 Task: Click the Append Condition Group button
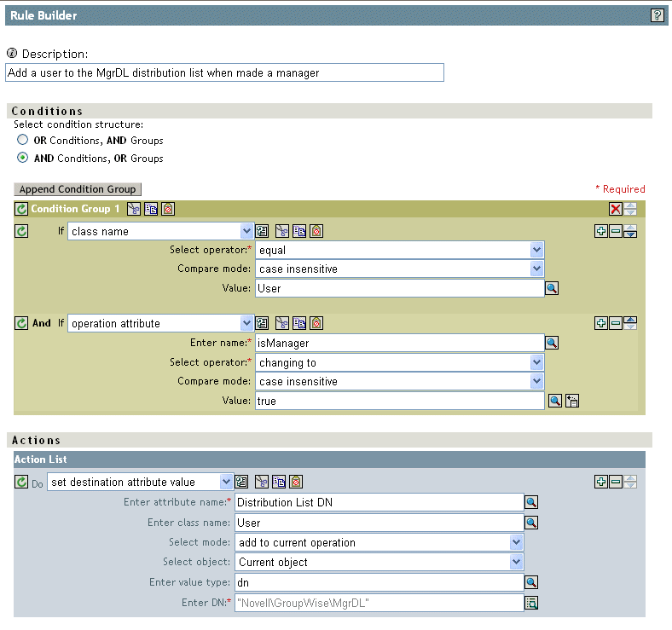click(78, 189)
